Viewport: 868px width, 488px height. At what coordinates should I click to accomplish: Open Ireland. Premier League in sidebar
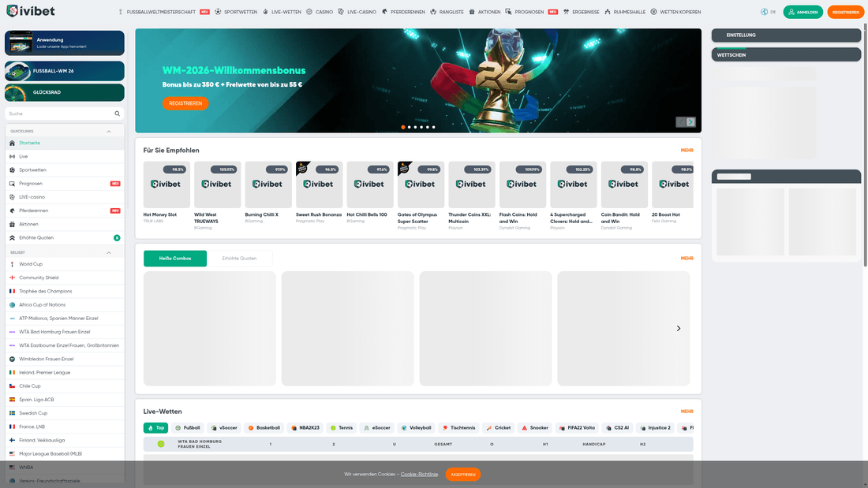pos(65,372)
